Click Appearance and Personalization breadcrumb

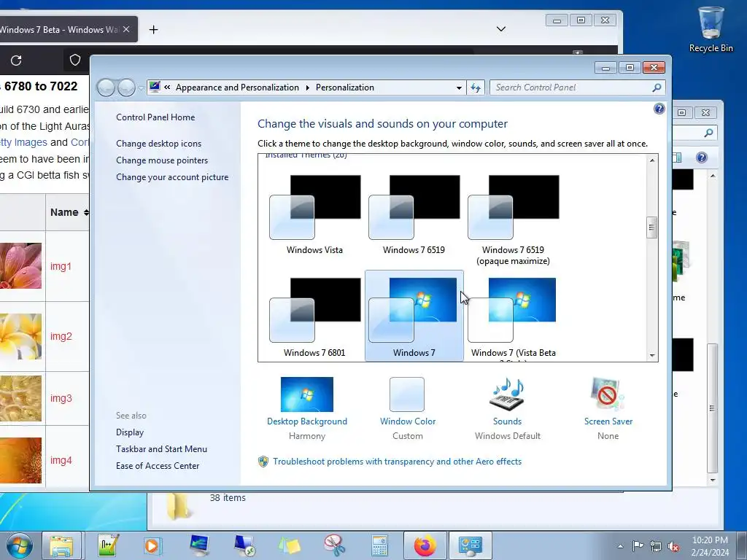tap(237, 87)
